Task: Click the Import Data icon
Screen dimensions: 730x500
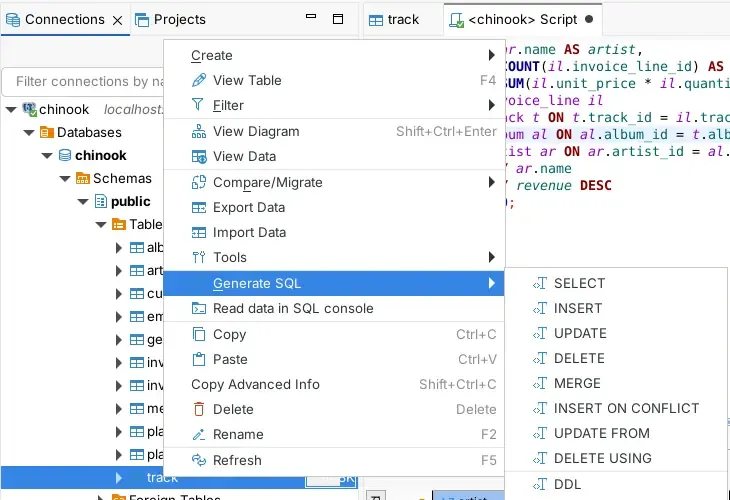Action: (x=199, y=232)
